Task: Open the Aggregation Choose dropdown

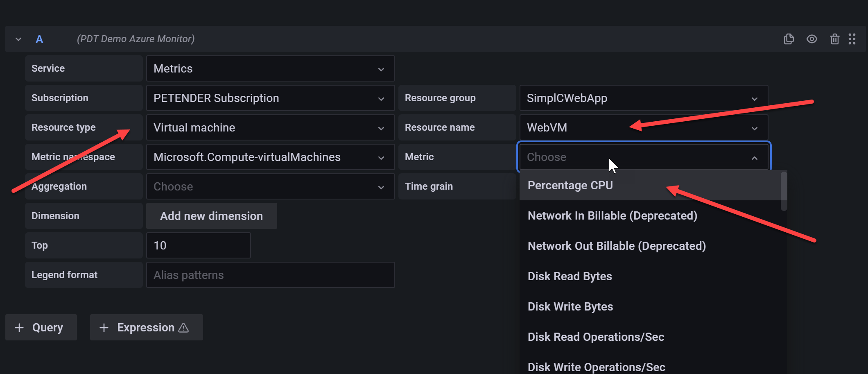Action: (x=270, y=186)
